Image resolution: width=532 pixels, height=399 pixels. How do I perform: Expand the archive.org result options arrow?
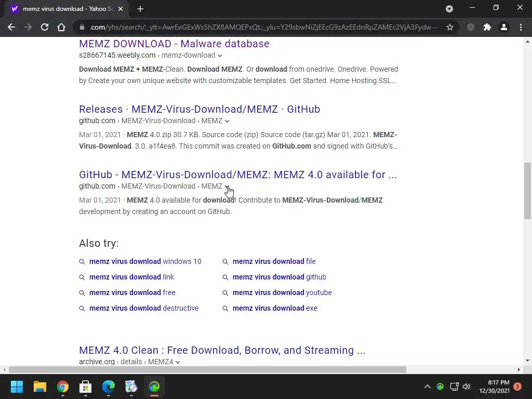pyautogui.click(x=178, y=362)
